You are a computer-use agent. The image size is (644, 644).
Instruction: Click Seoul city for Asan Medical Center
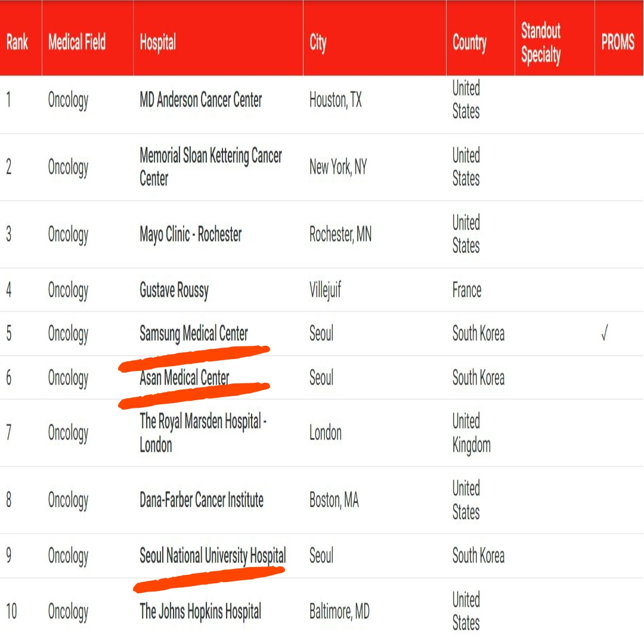[x=321, y=378]
